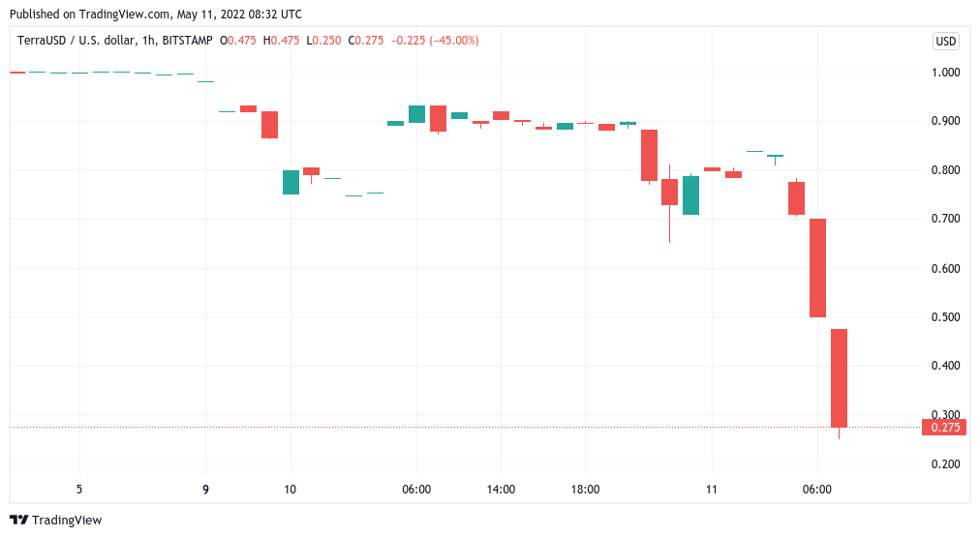The width and height of the screenshot is (980, 537).
Task: Click the 0.500 price axis label
Action: click(x=943, y=317)
